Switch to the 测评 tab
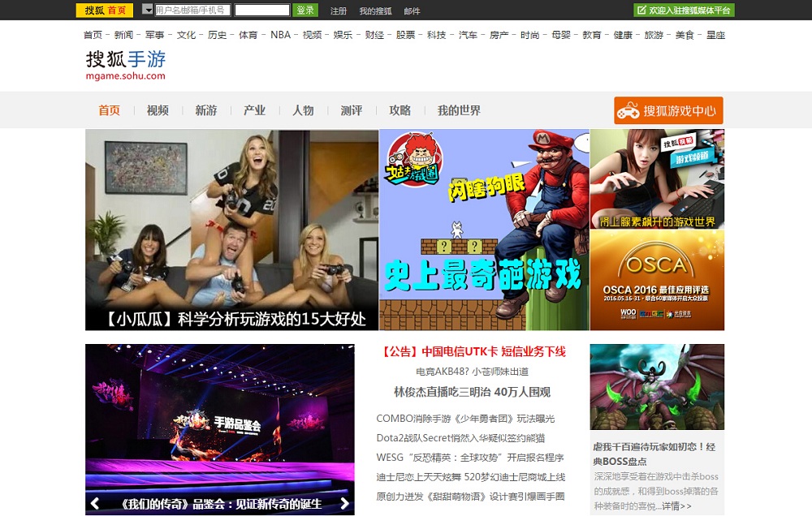The height and width of the screenshot is (516, 812). (351, 110)
